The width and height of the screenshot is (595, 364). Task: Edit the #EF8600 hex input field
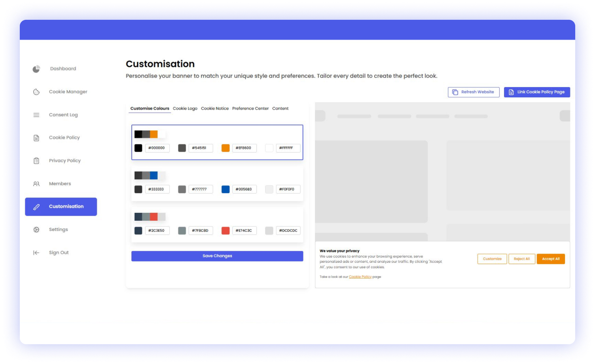coord(244,148)
